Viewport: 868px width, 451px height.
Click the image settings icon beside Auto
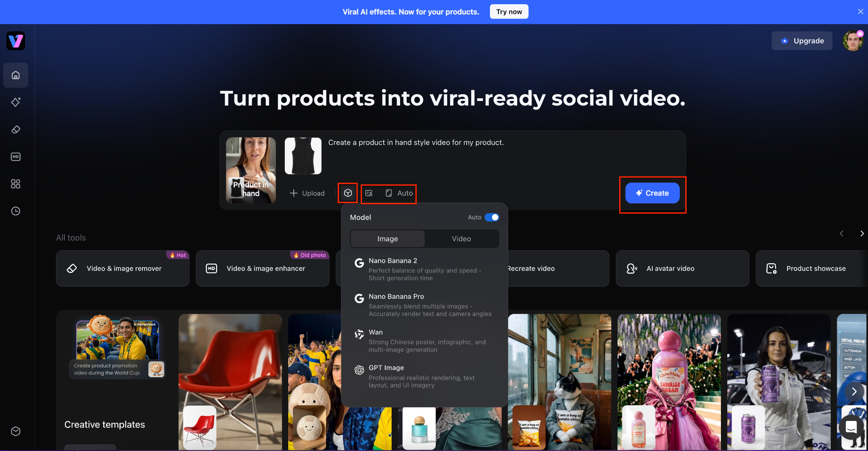(369, 193)
